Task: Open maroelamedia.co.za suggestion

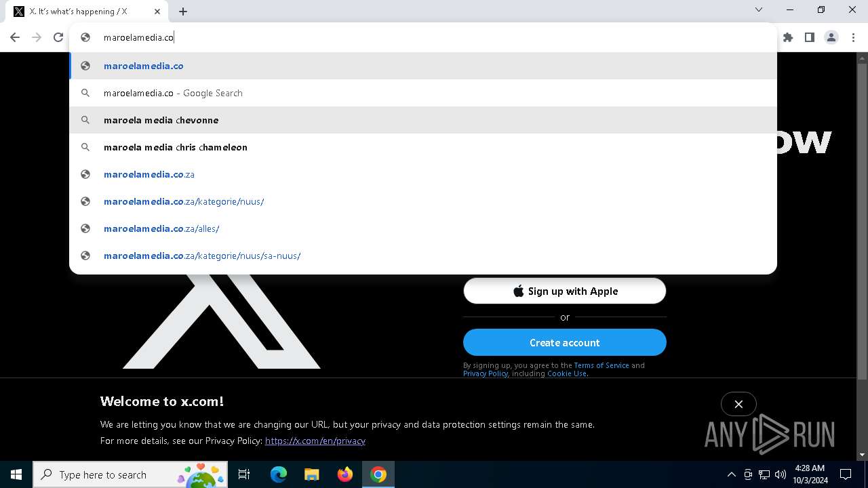Action: tap(423, 174)
